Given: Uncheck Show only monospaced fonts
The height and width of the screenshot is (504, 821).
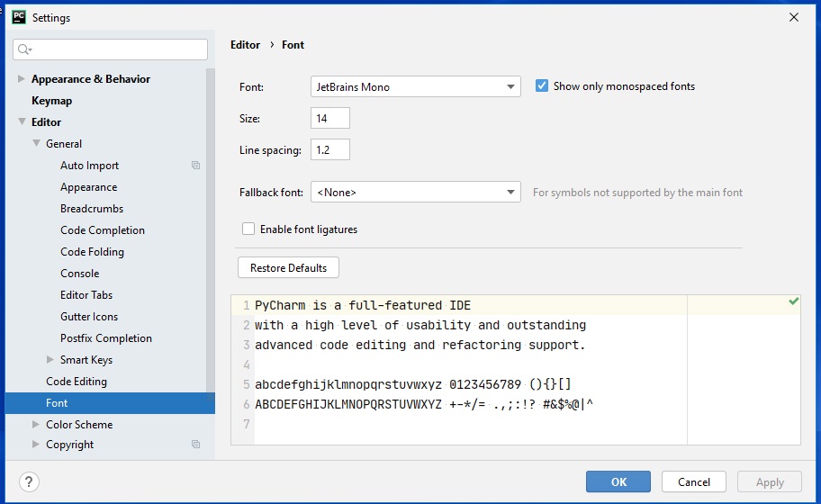Looking at the screenshot, I should [x=542, y=86].
